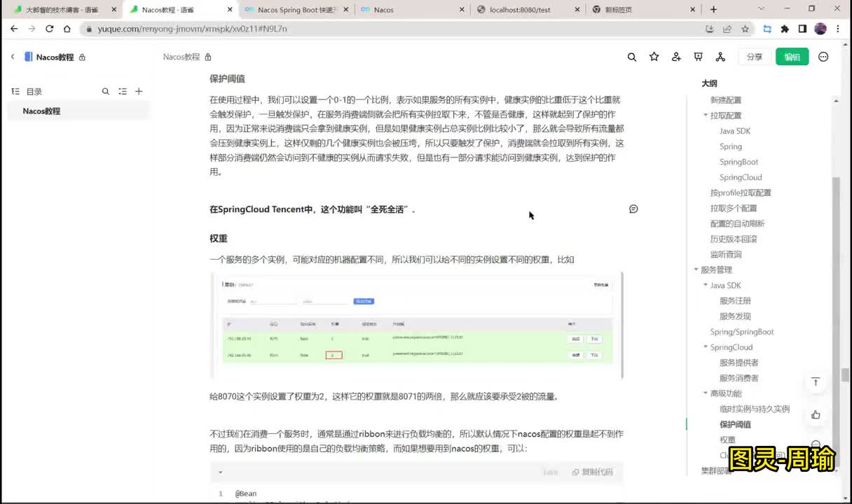Image resolution: width=852 pixels, height=504 pixels.
Task: Reload the page in Chrome
Action: pyautogui.click(x=49, y=29)
